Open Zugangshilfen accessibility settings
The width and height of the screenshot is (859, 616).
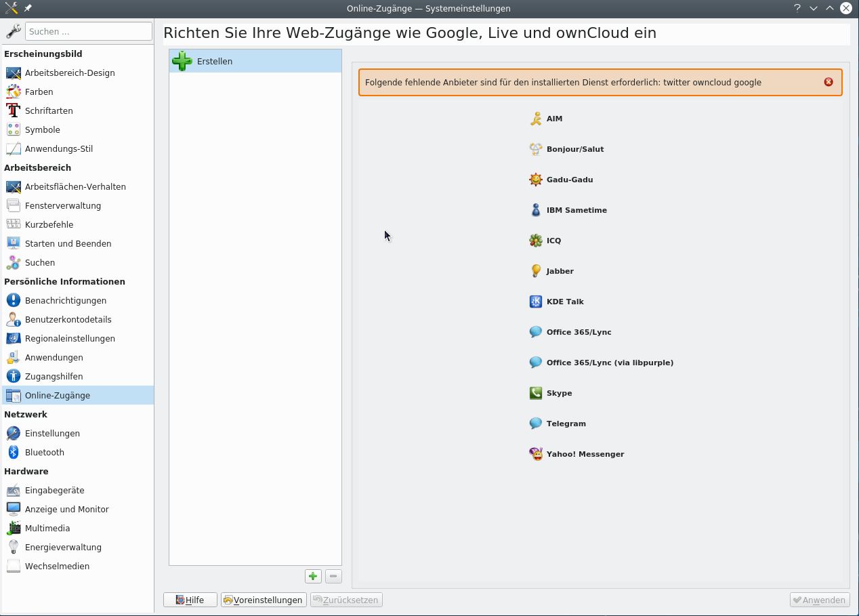[x=78, y=376]
